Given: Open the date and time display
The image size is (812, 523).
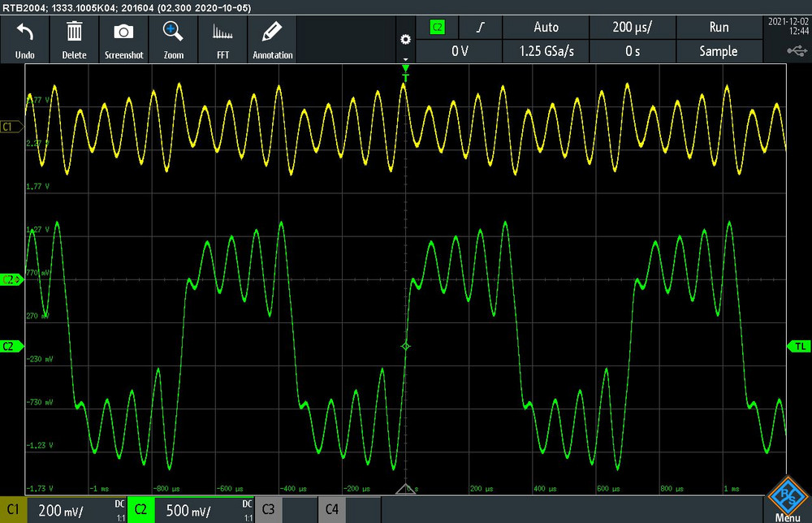Looking at the screenshot, I should pos(788,27).
